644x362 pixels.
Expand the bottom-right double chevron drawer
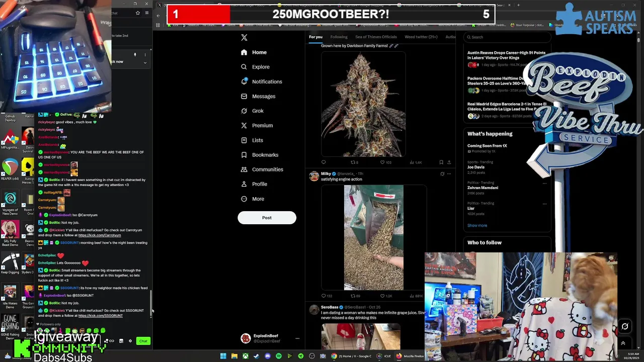point(623,343)
